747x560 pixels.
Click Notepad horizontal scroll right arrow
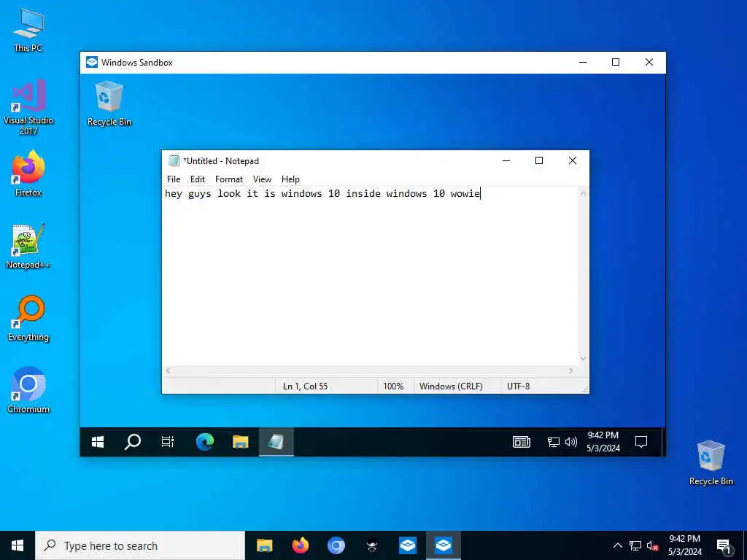[571, 370]
